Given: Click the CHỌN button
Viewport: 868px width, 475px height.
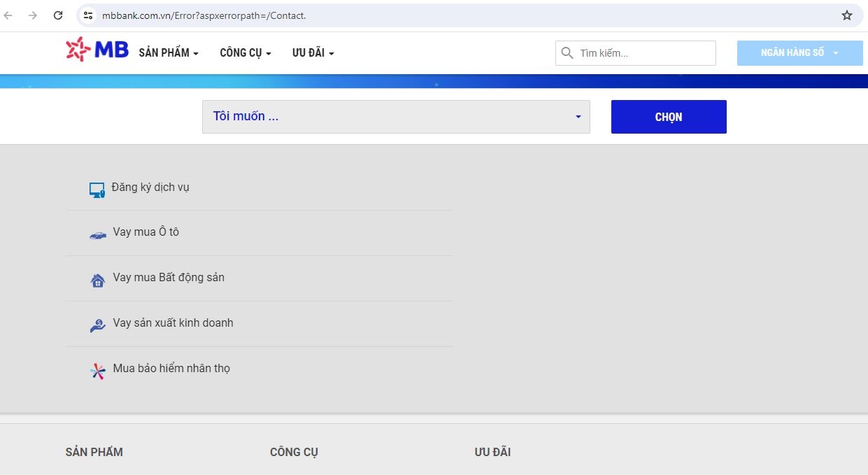Looking at the screenshot, I should click(669, 117).
